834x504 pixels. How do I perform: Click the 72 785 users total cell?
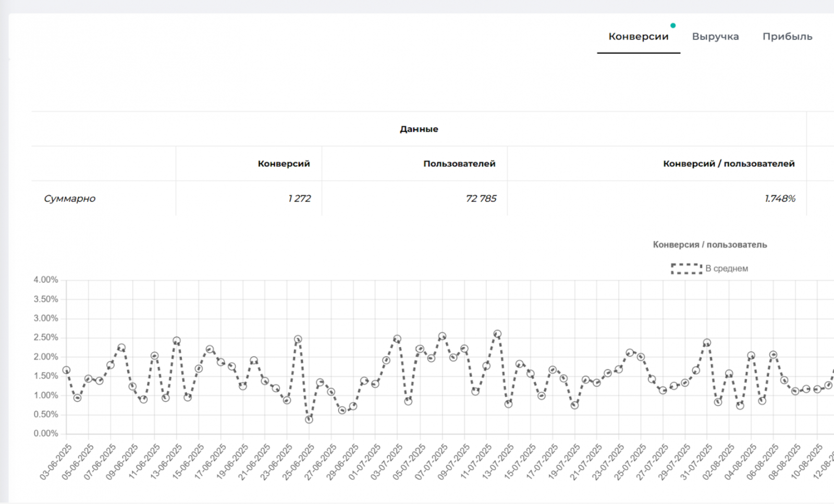[x=481, y=199]
